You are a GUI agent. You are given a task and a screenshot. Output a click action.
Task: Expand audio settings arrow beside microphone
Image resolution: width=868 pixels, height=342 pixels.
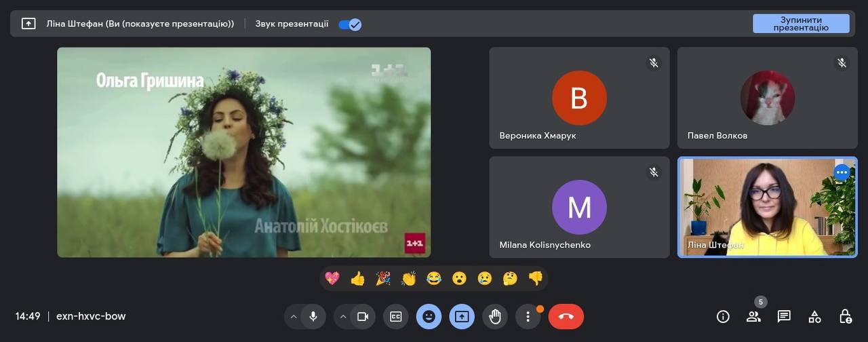pyautogui.click(x=294, y=316)
